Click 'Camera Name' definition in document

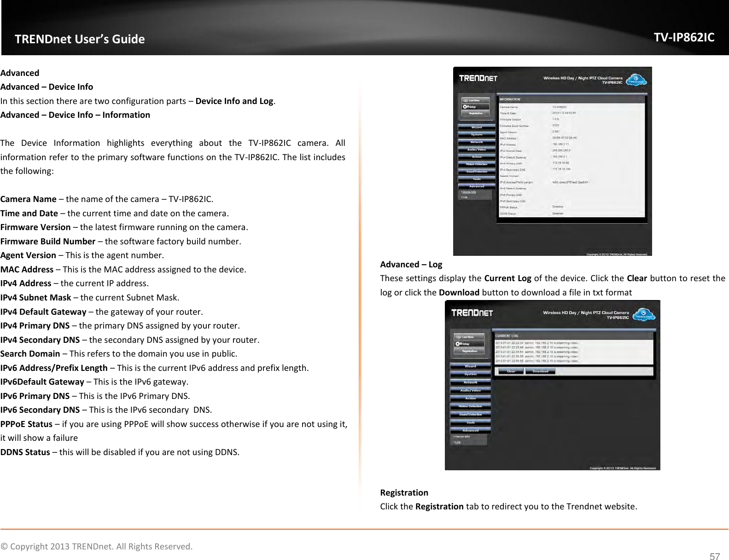point(106,199)
